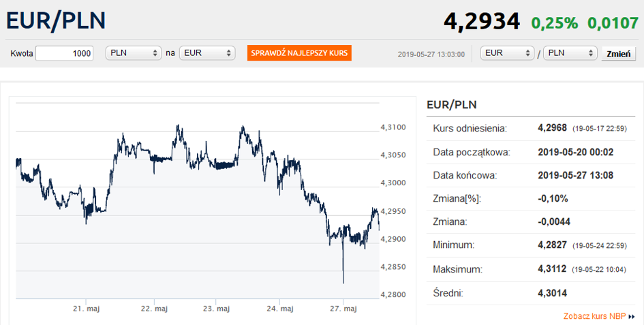Click the "23. maj" date label on chart

point(216,309)
